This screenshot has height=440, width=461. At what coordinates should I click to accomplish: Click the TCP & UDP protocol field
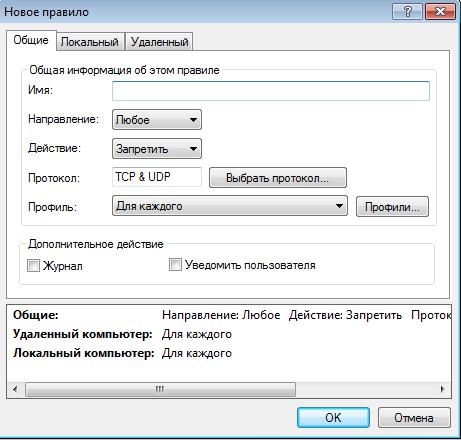157,177
